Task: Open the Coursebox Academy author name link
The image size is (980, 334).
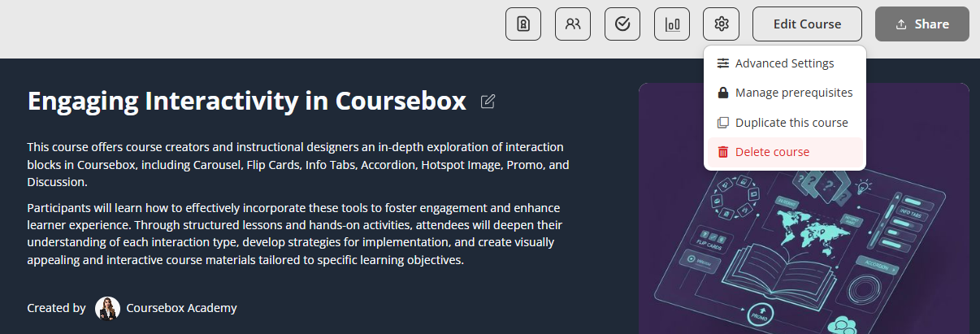Action: click(181, 308)
